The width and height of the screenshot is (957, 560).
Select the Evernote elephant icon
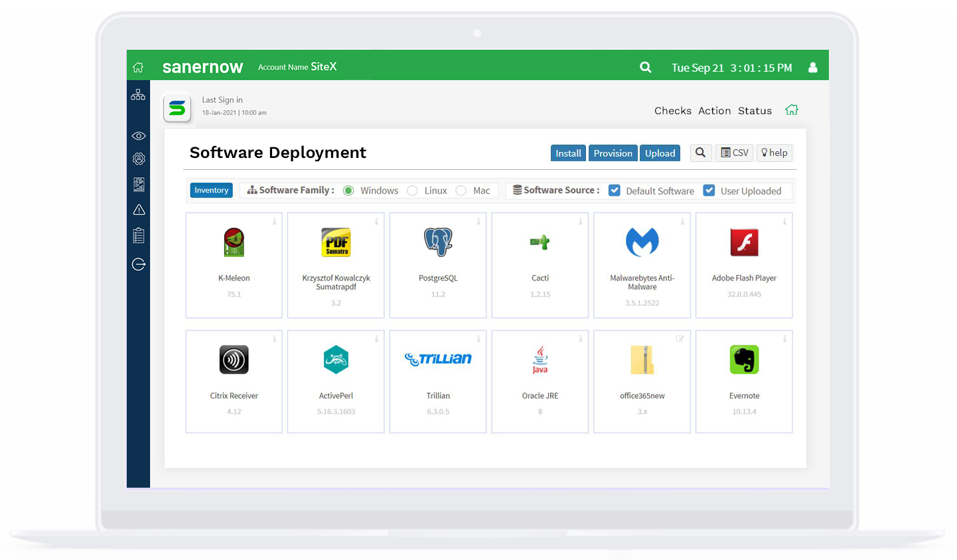(744, 360)
